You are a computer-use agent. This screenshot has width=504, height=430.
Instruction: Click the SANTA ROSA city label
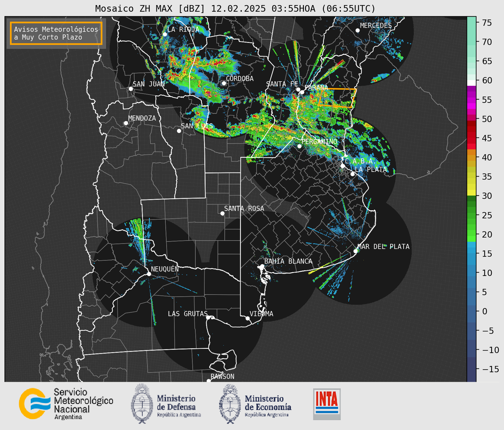[x=244, y=208]
